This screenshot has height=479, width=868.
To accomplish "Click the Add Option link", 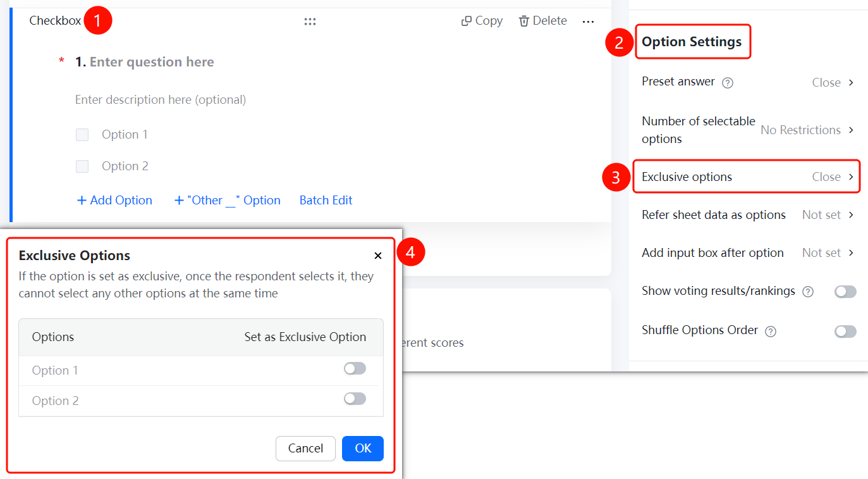I will tap(114, 200).
